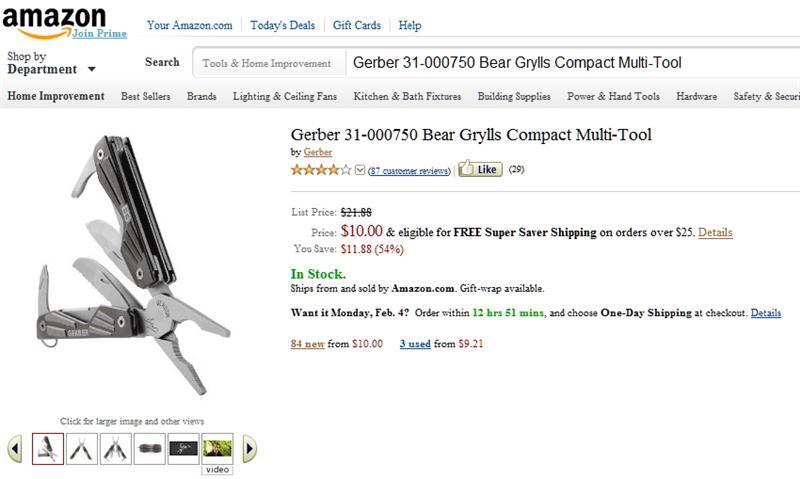Expand the rating breakdown dropdown arrow

pos(360,170)
